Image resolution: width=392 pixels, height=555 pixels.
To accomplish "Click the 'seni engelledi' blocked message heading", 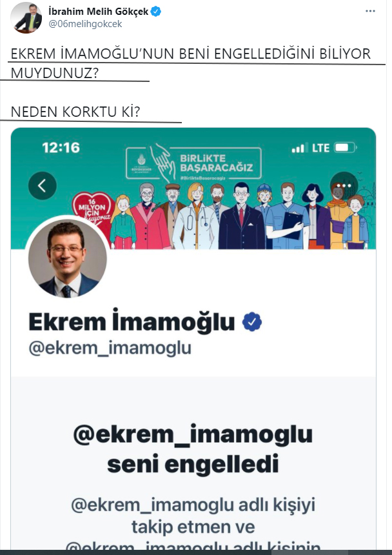I will [x=193, y=465].
